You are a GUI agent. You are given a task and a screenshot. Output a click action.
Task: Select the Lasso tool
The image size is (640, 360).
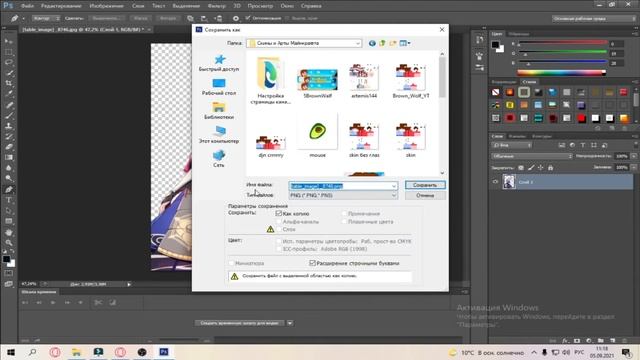coord(9,62)
